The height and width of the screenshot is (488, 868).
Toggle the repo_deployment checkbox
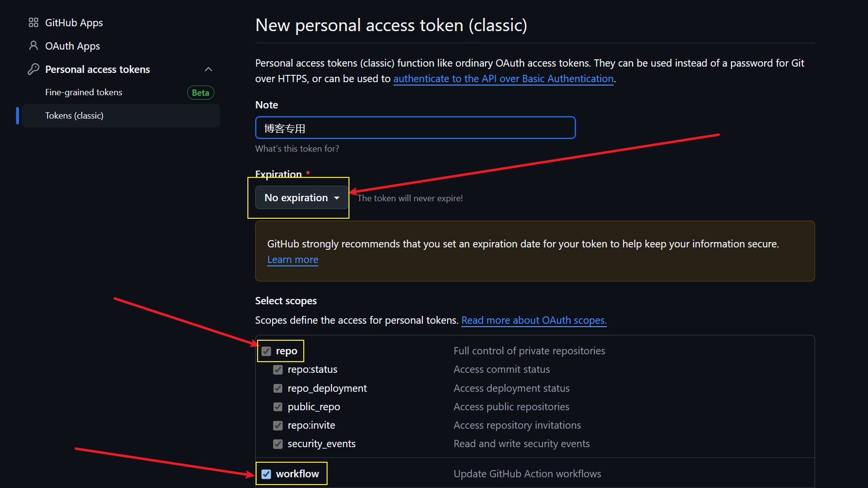tap(278, 388)
